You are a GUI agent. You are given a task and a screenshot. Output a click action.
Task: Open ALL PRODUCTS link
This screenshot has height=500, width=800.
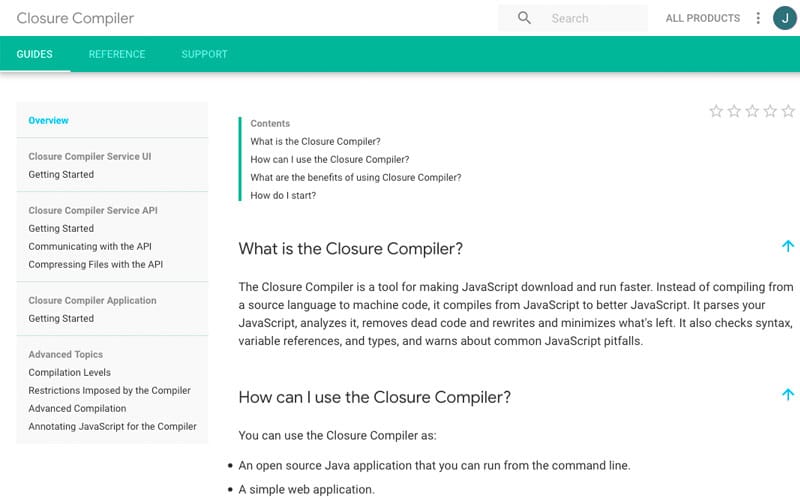pyautogui.click(x=703, y=18)
